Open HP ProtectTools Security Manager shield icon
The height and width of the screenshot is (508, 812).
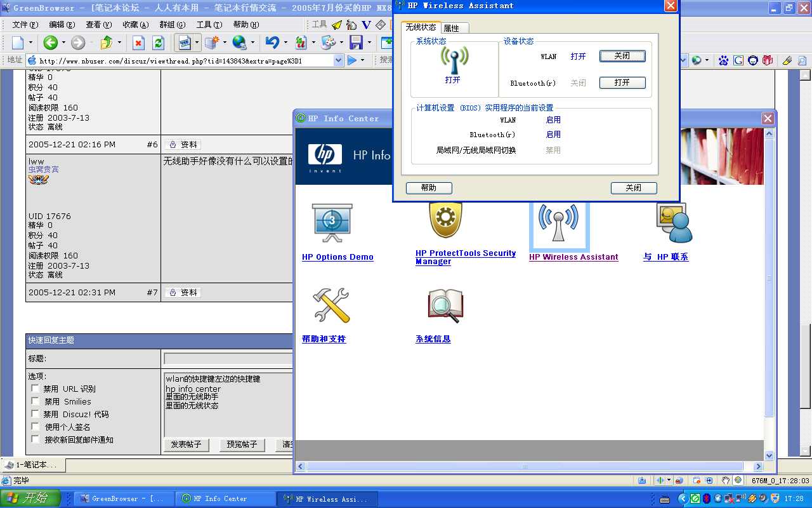click(x=445, y=220)
